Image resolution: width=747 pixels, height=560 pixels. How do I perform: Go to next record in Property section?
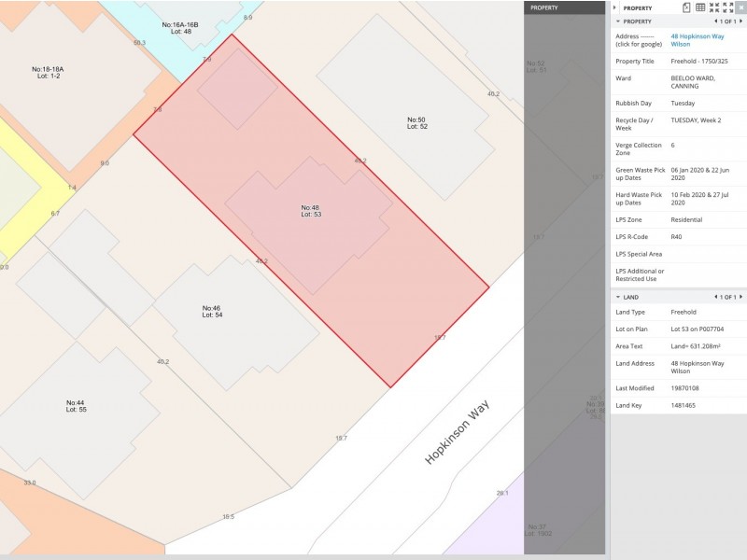coord(741,21)
